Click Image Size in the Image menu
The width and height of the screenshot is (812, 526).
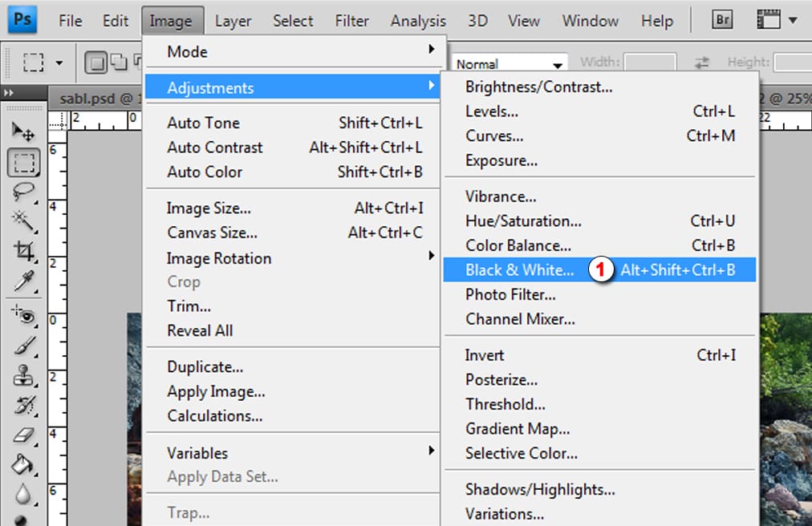pyautogui.click(x=209, y=208)
